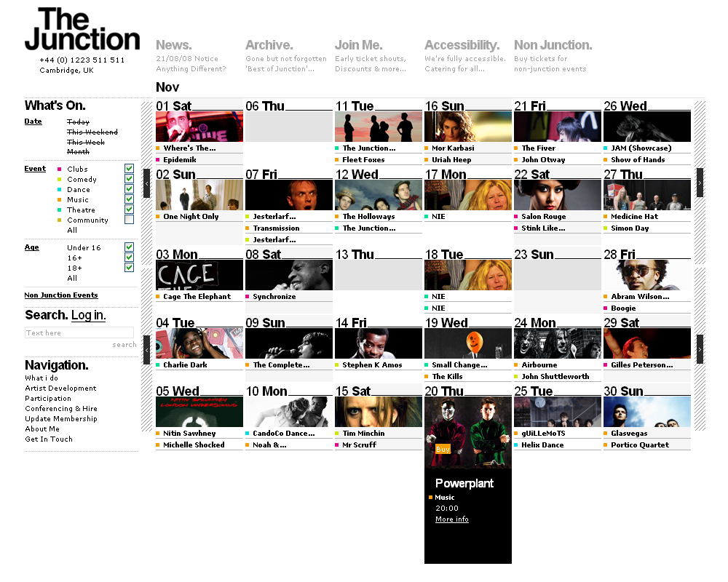
Task: View the Accessibility page
Action: pos(462,45)
